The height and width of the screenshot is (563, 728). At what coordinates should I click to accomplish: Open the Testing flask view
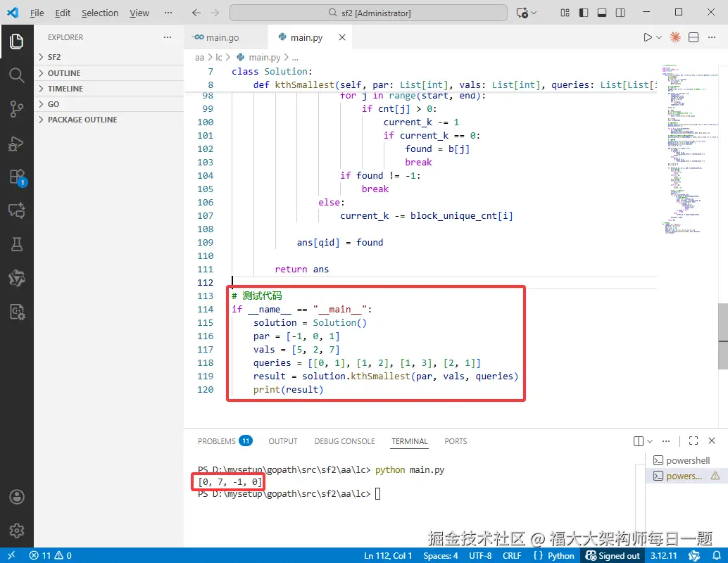[x=17, y=244]
